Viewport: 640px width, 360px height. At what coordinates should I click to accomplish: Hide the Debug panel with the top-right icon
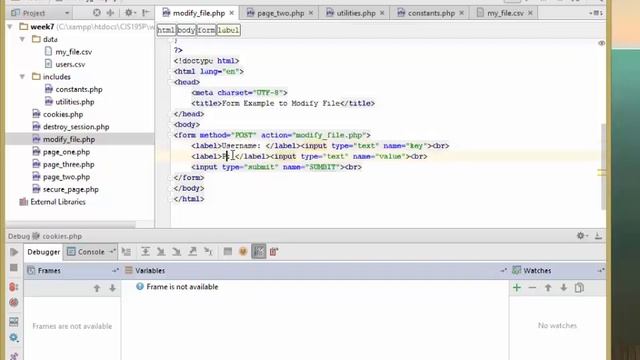click(x=598, y=236)
